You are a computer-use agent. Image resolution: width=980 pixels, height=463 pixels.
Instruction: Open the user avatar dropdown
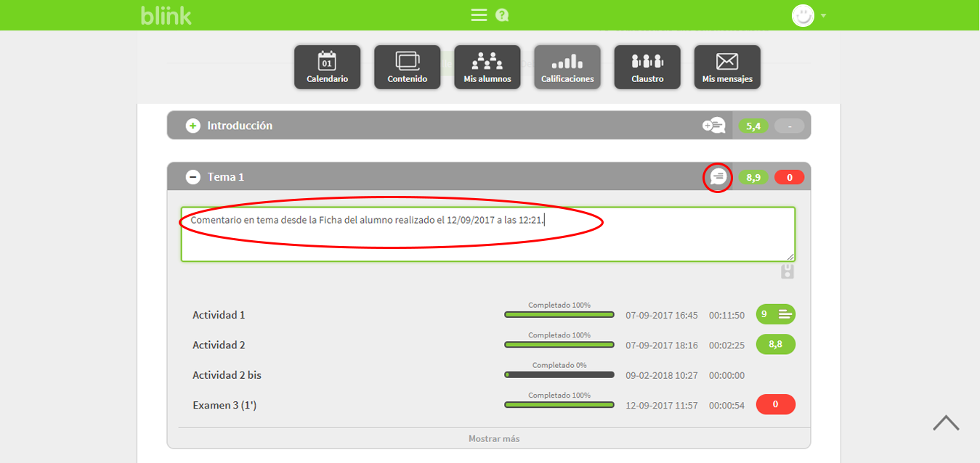[809, 15]
